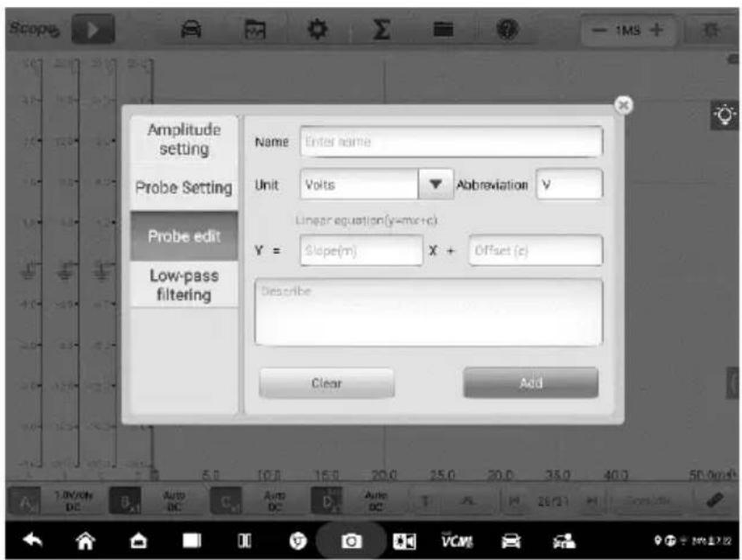
Task: Tap the home icon in navigation bar
Action: point(86,540)
